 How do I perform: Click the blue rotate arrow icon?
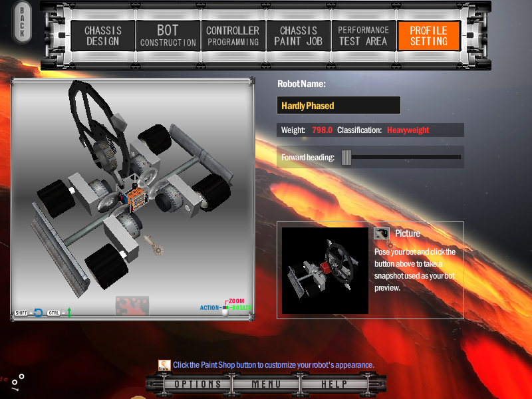[39, 313]
